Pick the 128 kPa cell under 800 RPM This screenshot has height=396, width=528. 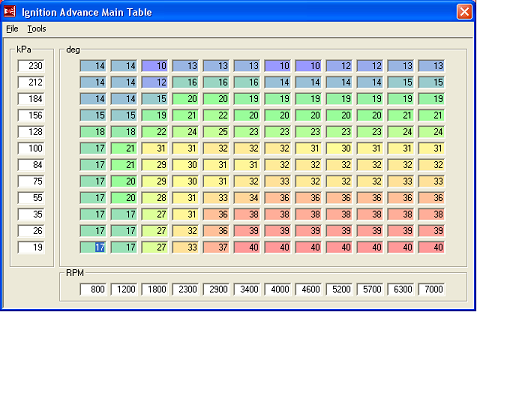click(x=93, y=132)
